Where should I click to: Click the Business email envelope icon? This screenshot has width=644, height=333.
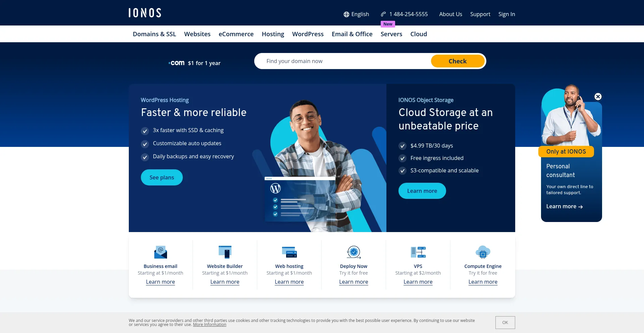pyautogui.click(x=160, y=252)
